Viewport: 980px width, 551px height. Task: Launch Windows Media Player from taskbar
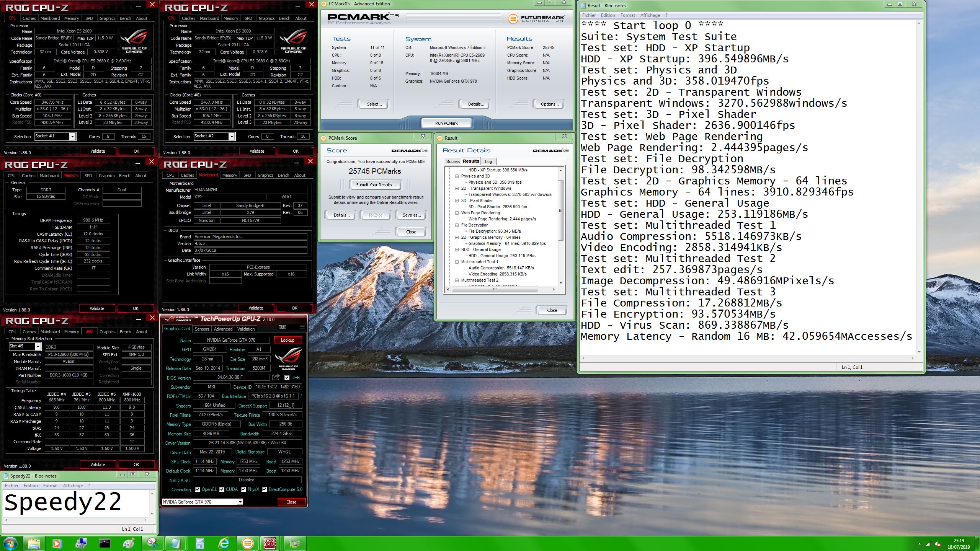coord(57,543)
